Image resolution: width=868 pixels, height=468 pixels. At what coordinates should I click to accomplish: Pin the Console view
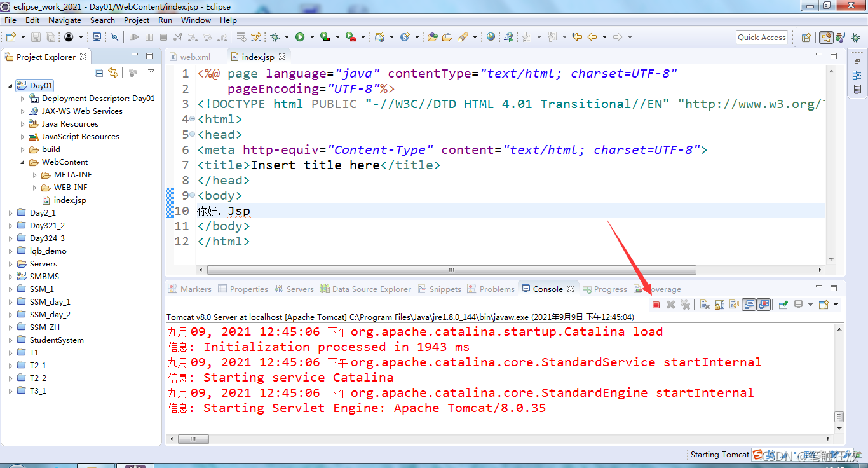(x=783, y=305)
